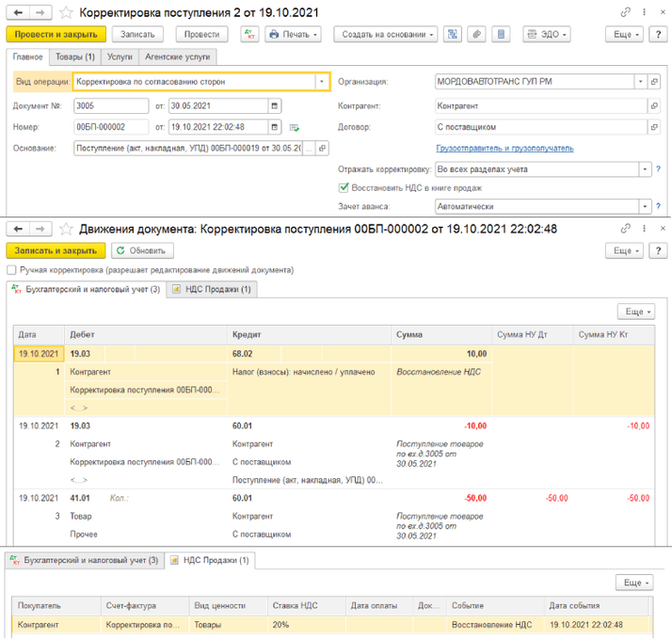Screen dimensions: 672x640
Task: Click the copy link icon in top window
Action: [626, 12]
